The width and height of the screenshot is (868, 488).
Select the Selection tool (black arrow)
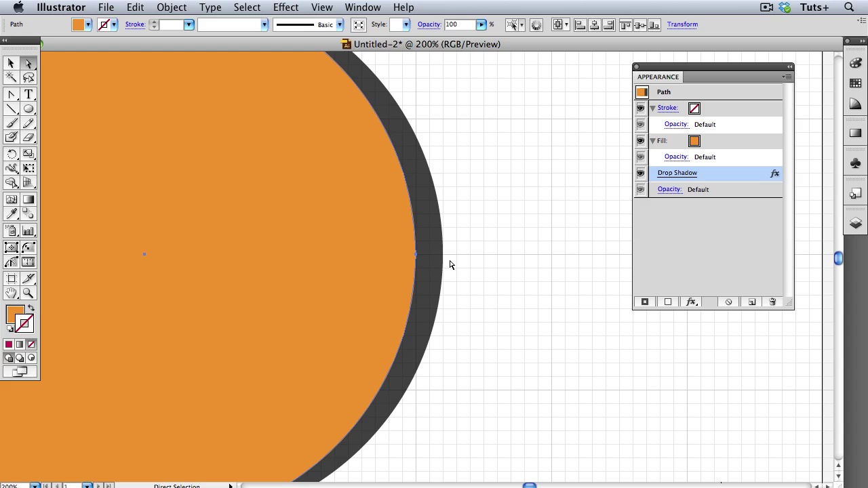11,63
